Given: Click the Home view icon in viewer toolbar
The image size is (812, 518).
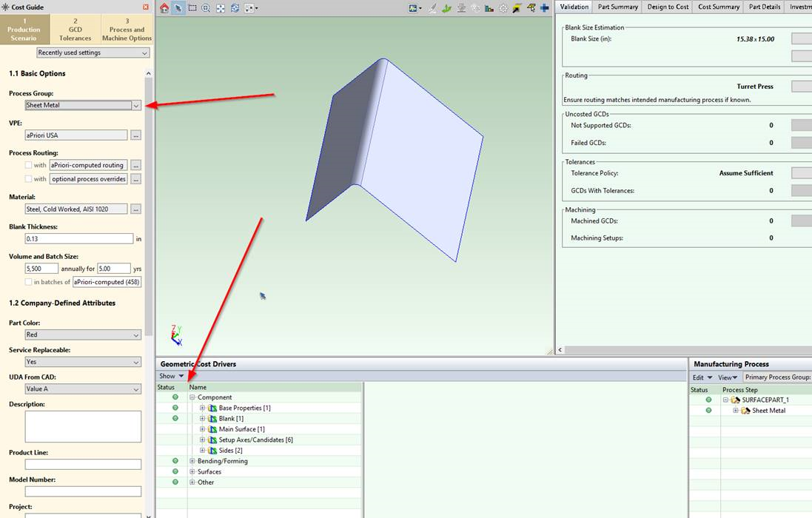Looking at the screenshot, I should [x=164, y=8].
